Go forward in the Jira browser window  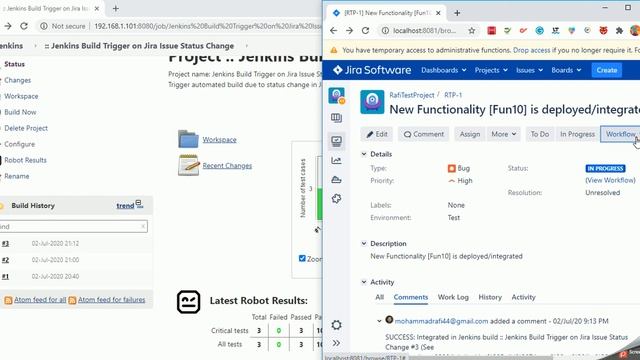349,31
